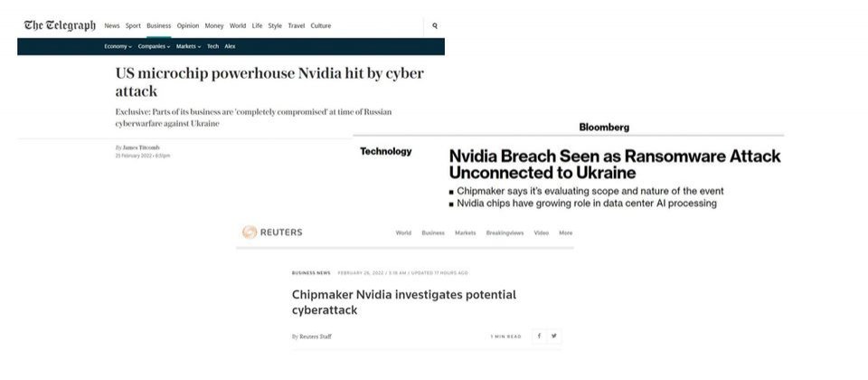Expand the Markets dropdown in Telegraph

188,46
